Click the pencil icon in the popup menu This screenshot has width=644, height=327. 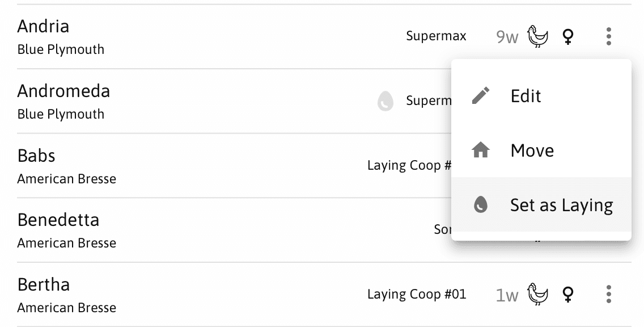point(481,95)
